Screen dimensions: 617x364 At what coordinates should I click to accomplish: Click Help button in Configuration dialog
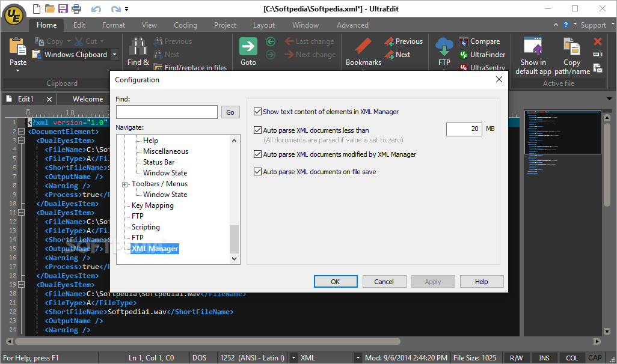(481, 282)
